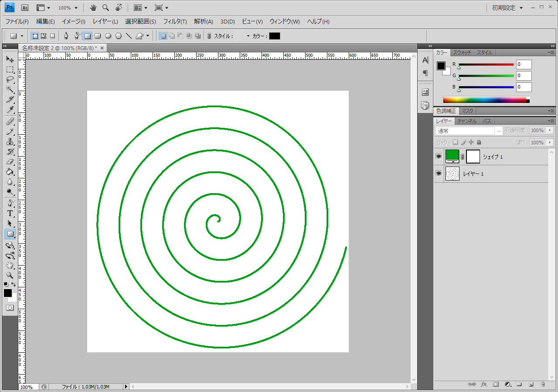Select the Path Selection arrow tool
This screenshot has height=392, width=558.
tap(10, 223)
